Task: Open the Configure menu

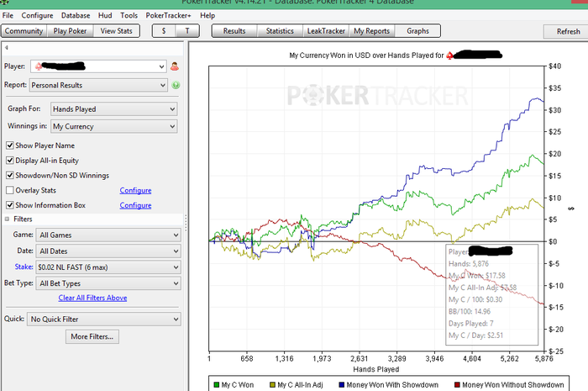Action: (x=37, y=15)
